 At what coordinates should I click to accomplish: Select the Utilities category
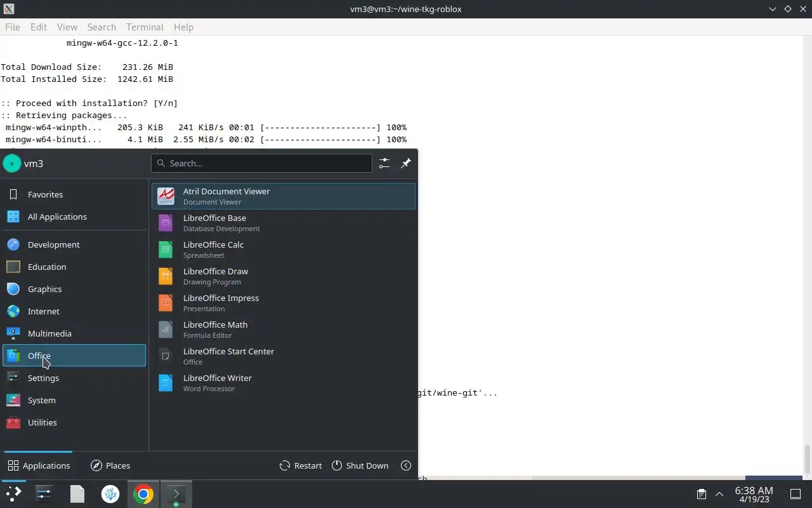click(x=74, y=422)
